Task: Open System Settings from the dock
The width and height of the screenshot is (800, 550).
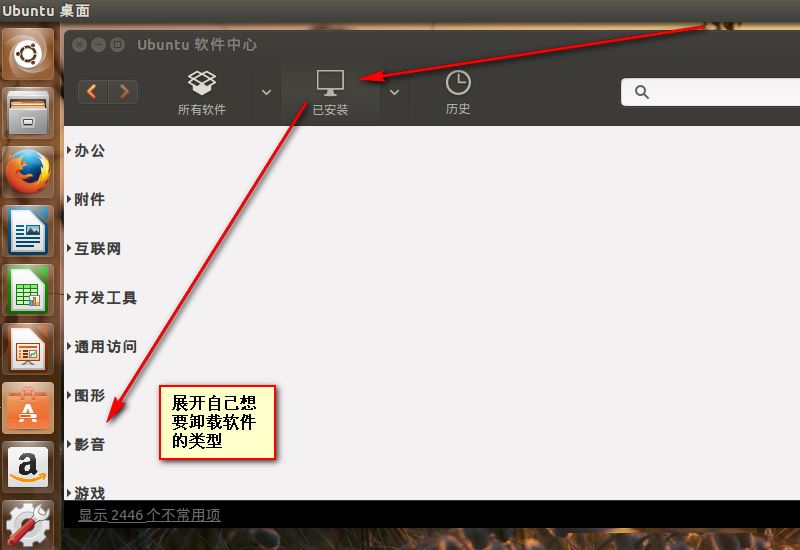Action: click(28, 525)
